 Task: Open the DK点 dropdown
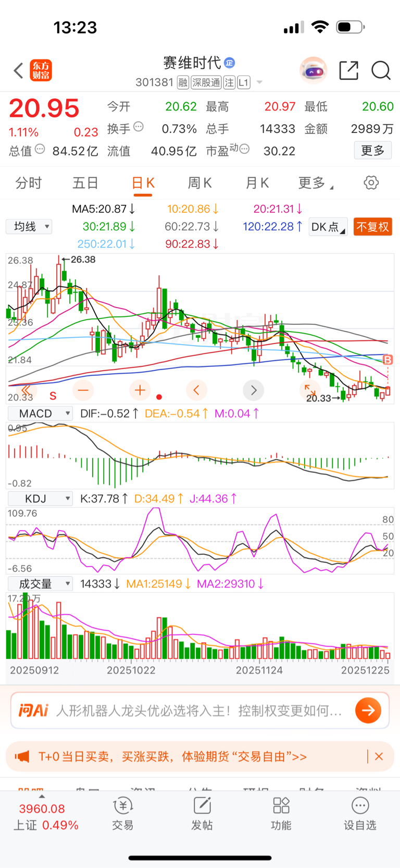tap(328, 227)
